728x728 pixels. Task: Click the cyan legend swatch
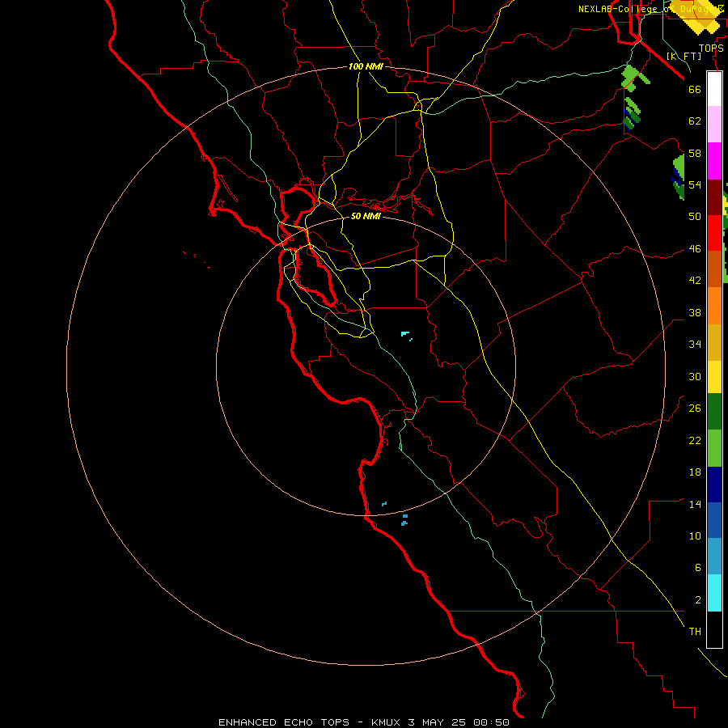point(714,593)
